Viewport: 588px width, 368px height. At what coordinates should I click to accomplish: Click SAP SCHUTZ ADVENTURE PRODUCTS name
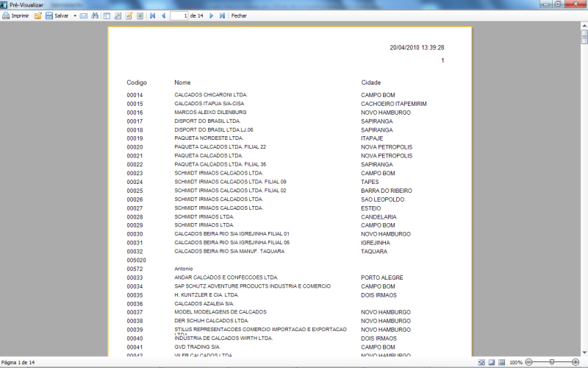(252, 286)
